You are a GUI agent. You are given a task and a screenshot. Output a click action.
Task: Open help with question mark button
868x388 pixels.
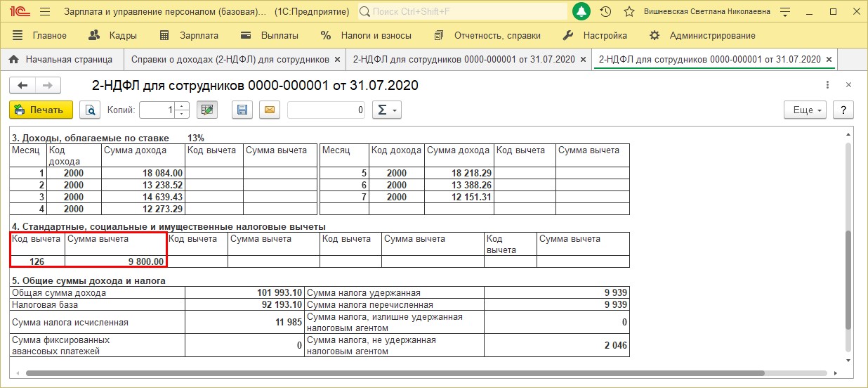pyautogui.click(x=843, y=110)
